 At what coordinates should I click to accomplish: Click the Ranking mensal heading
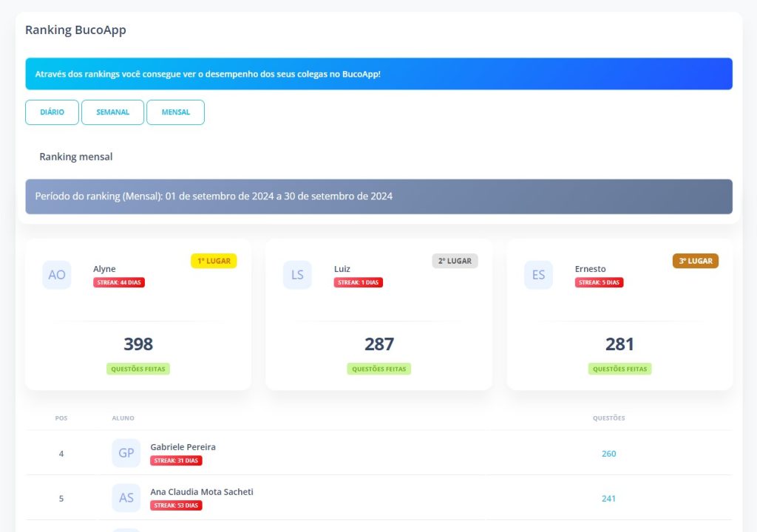click(x=76, y=157)
